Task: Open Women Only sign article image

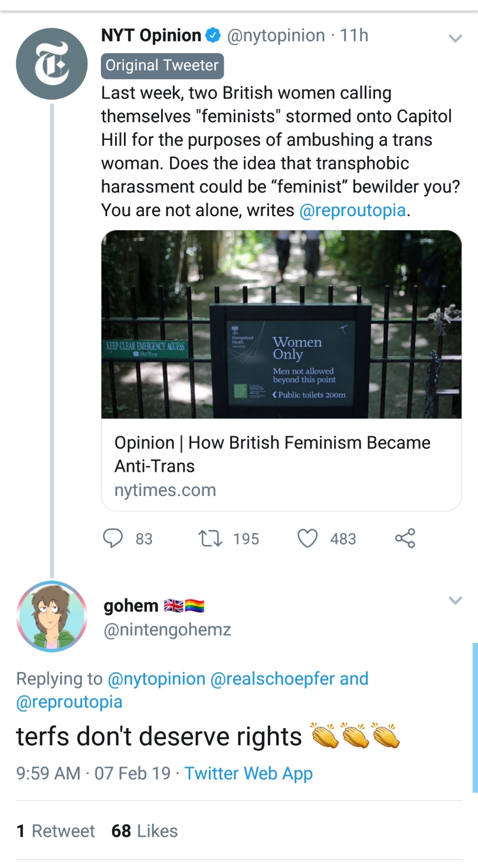Action: coord(281,324)
